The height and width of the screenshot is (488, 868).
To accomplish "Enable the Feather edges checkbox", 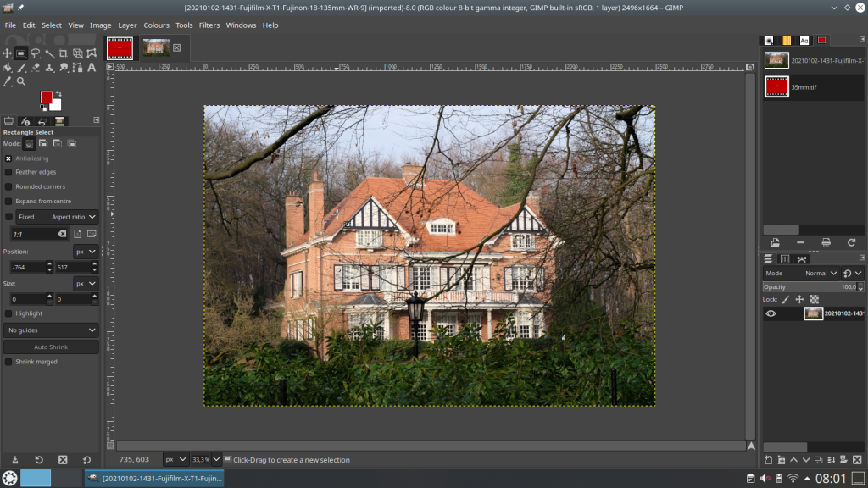I will [8, 172].
